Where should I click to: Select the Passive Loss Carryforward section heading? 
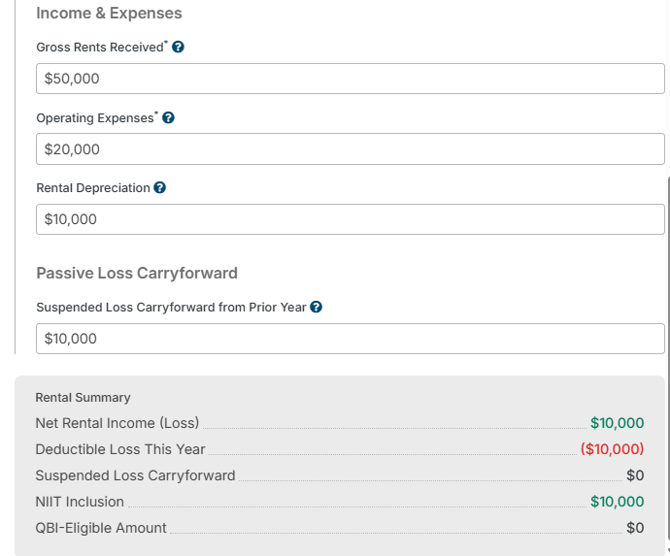click(137, 273)
